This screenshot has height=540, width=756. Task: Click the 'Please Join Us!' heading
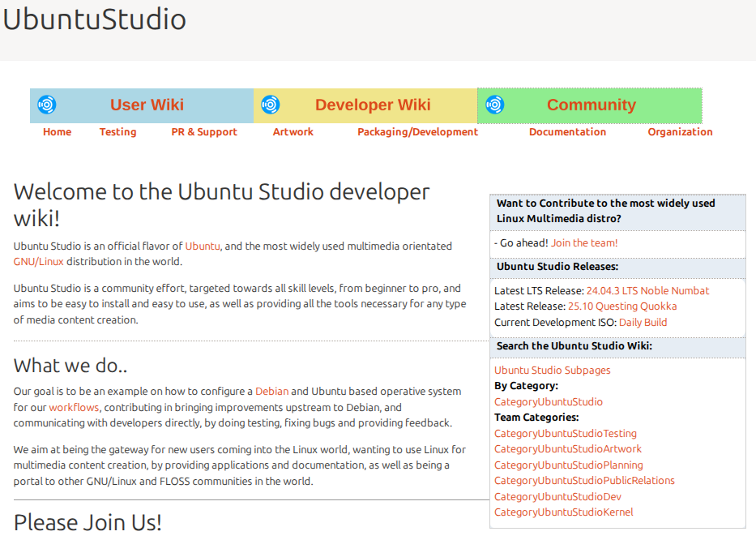tap(88, 523)
